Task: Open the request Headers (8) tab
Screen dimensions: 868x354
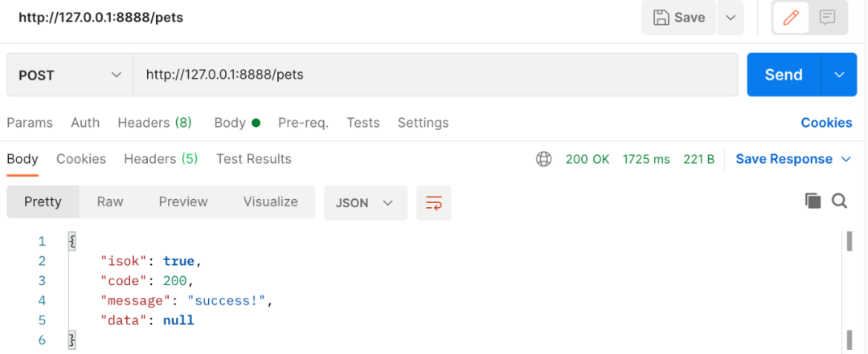Action: (154, 123)
